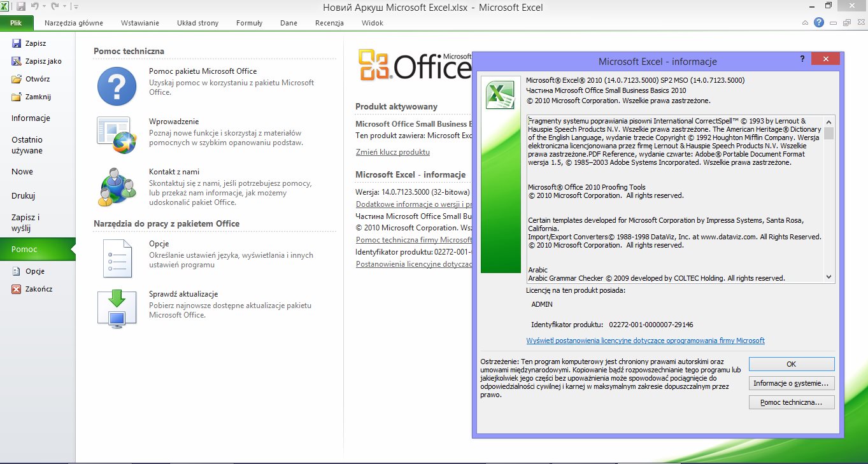Click the Informacje o systemie button
This screenshot has width=868, height=464.
click(x=792, y=383)
